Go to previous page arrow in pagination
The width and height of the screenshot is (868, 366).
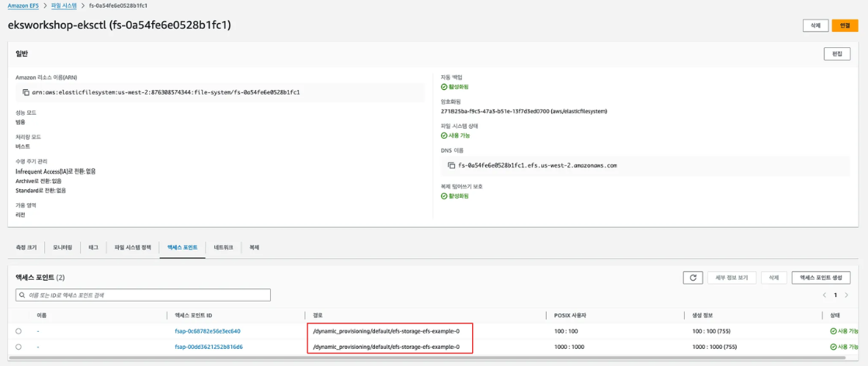(825, 295)
